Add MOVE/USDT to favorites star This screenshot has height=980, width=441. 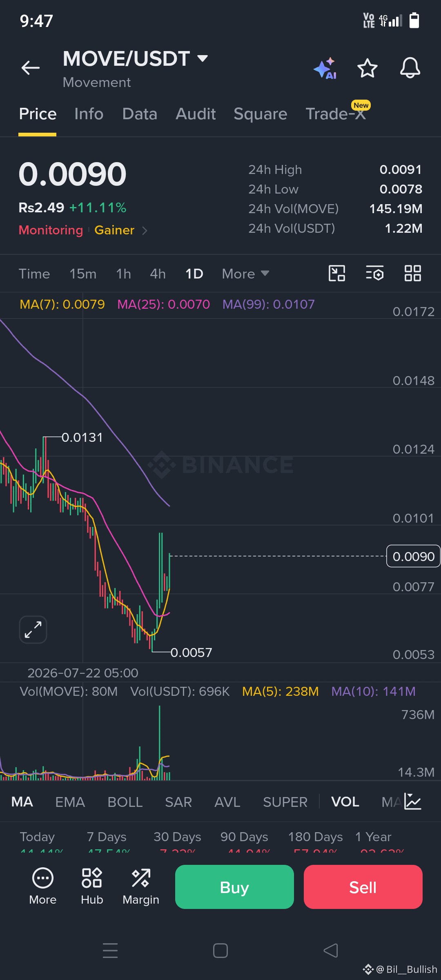367,68
